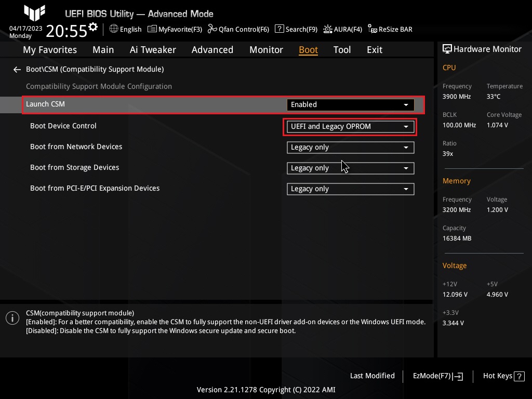Select Boot from Network Devices label

point(76,147)
